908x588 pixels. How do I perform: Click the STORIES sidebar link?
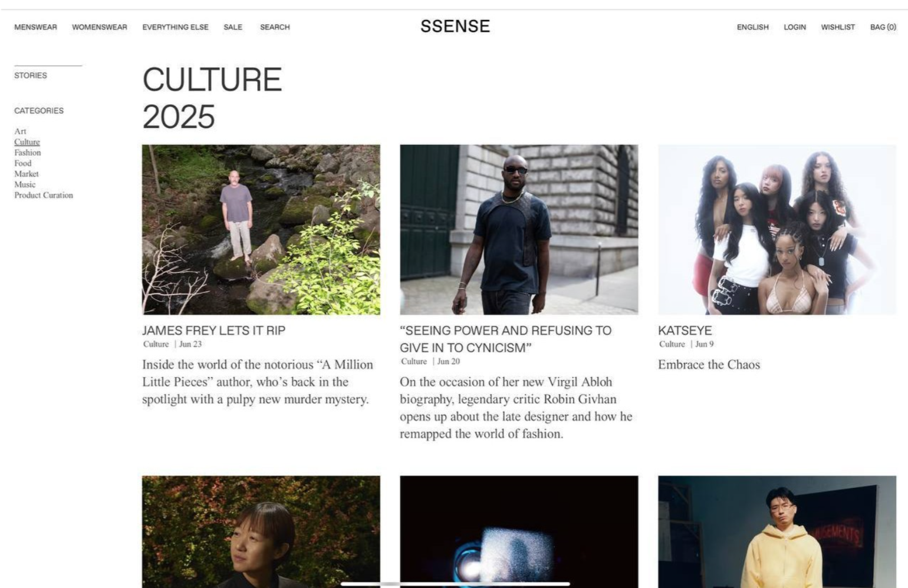[31, 75]
